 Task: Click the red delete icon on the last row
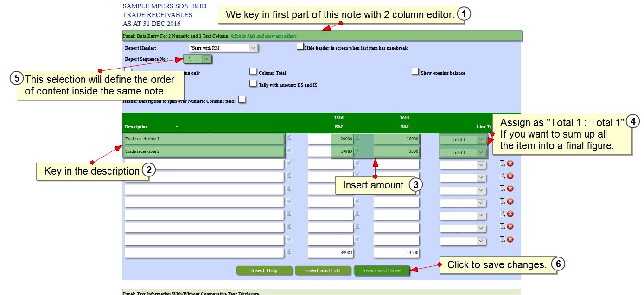coord(510,239)
